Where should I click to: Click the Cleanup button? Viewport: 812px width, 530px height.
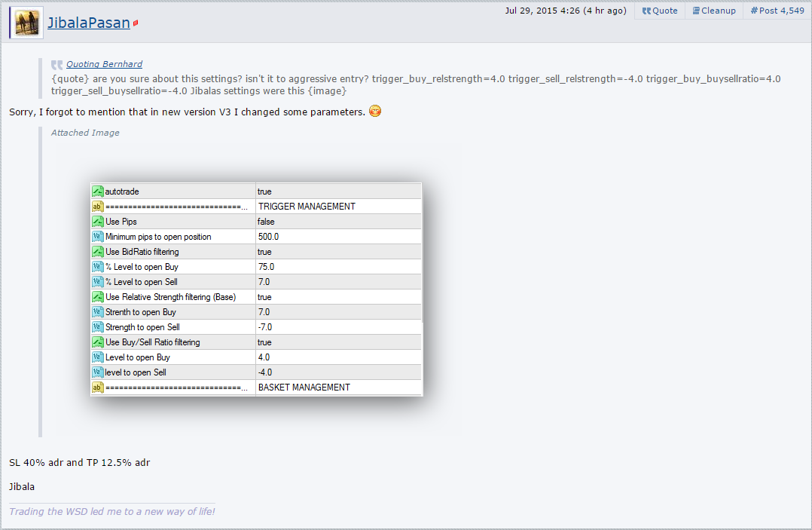pyautogui.click(x=714, y=11)
